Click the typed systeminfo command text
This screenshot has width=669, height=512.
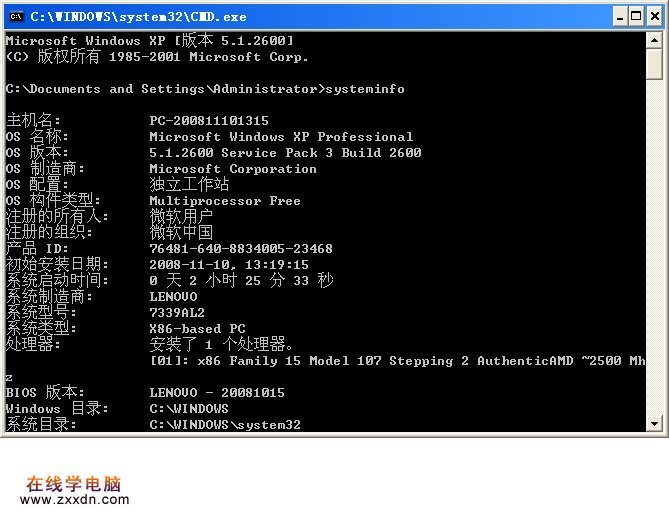(365, 89)
